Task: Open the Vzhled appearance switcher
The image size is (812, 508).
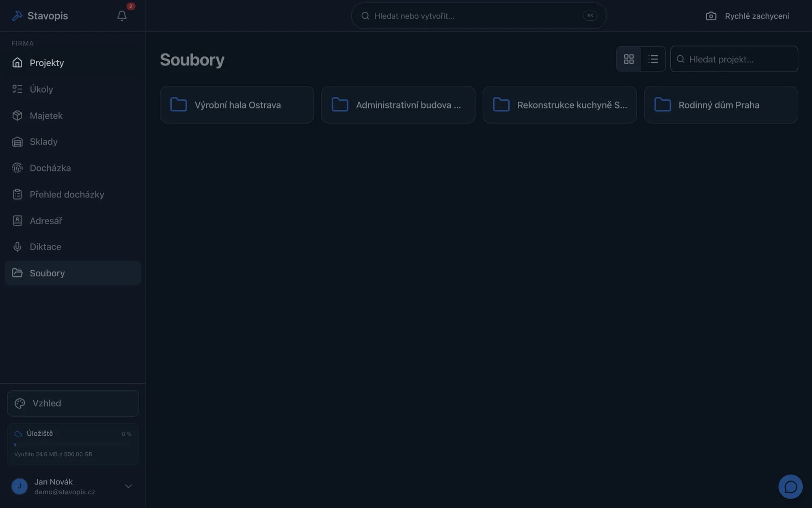Action: click(73, 403)
